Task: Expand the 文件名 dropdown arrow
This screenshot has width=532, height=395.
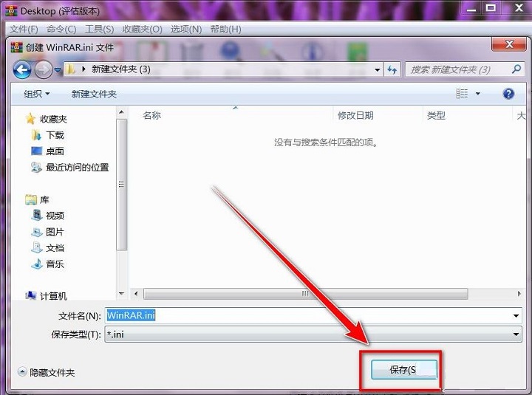Action: tap(516, 316)
